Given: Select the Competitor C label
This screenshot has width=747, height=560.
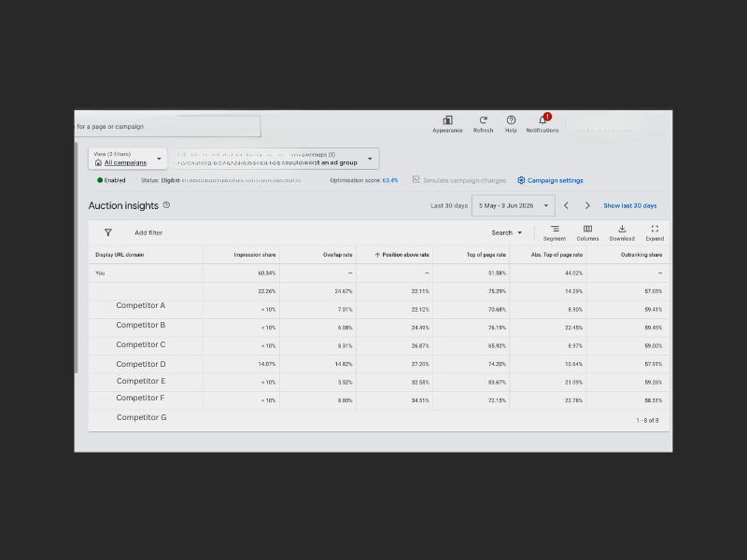Looking at the screenshot, I should point(141,344).
